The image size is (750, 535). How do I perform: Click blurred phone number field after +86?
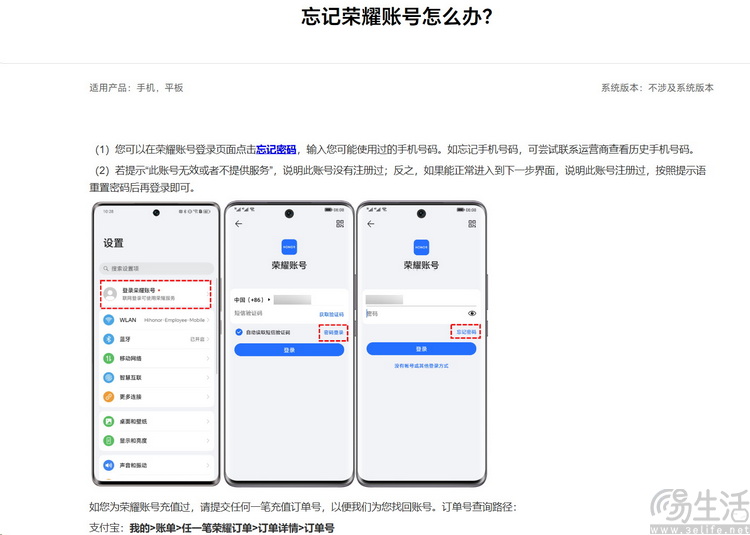click(293, 300)
